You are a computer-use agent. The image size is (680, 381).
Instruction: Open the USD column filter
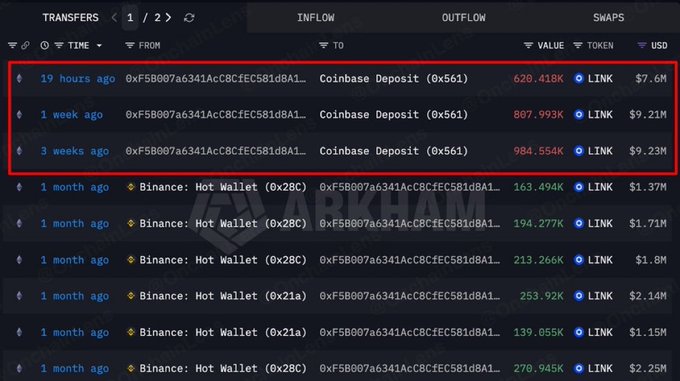642,45
